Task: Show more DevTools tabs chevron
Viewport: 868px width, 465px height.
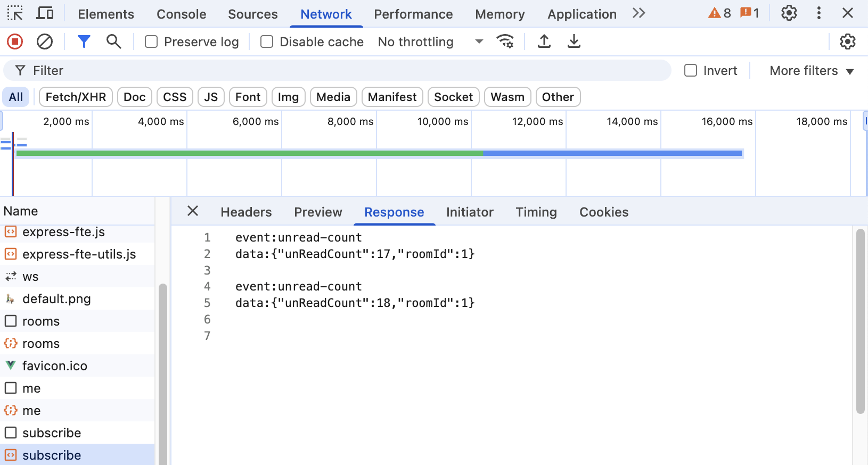Action: (639, 13)
